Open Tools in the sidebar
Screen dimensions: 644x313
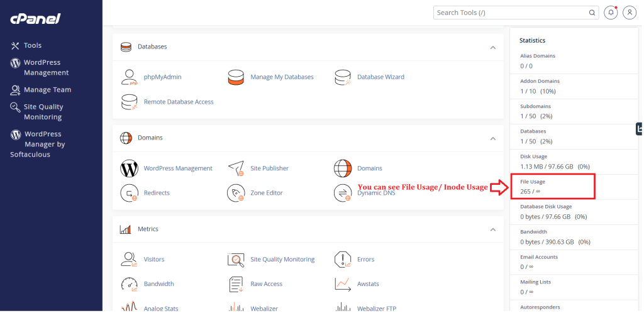point(33,45)
